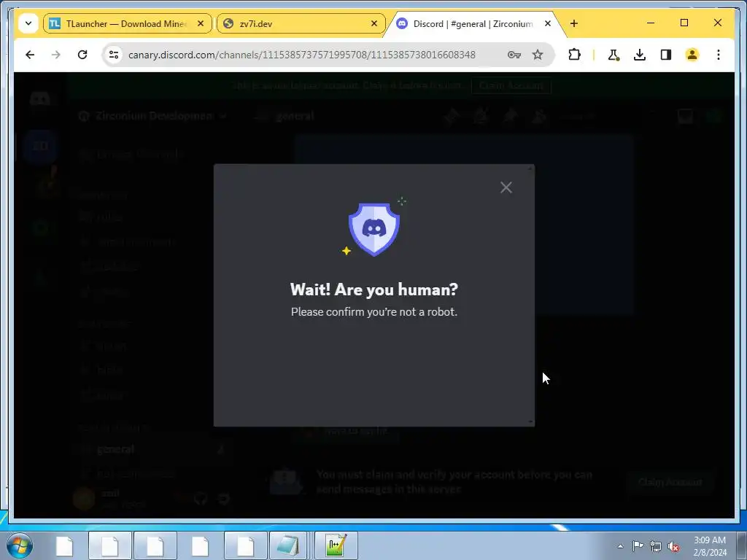Open the Chrome profile avatar
The width and height of the screenshot is (747, 560).
coord(692,55)
